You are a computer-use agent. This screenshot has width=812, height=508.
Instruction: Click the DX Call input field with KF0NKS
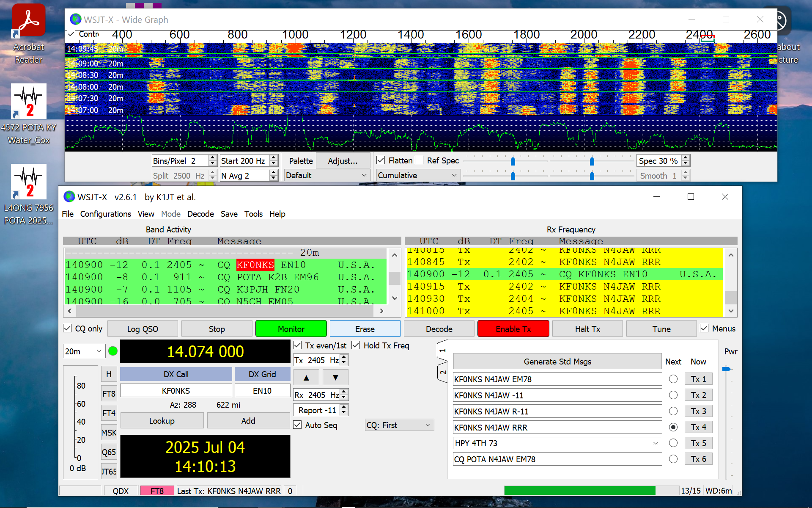coord(176,391)
